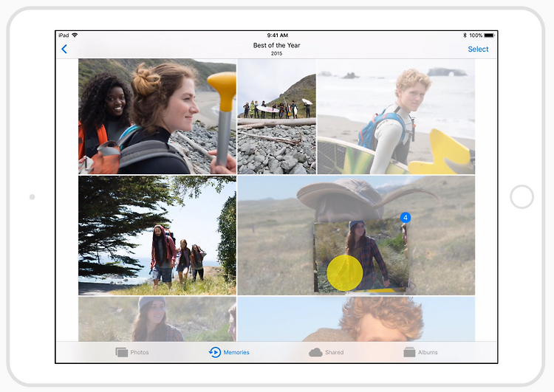
Task: Tap the Select button
Action: [478, 49]
